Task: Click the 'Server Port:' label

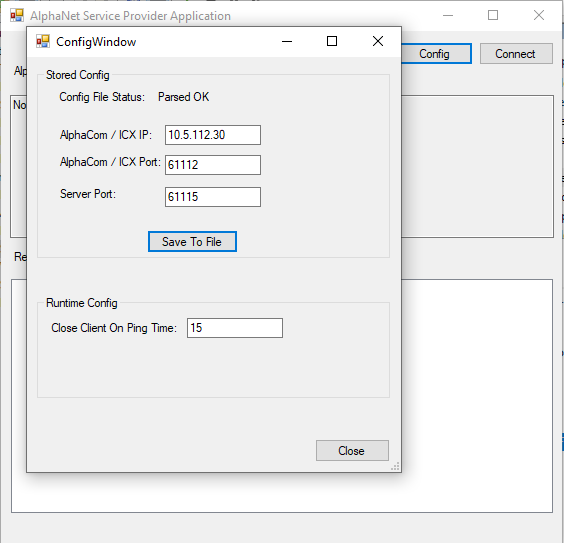Action: pos(88,194)
